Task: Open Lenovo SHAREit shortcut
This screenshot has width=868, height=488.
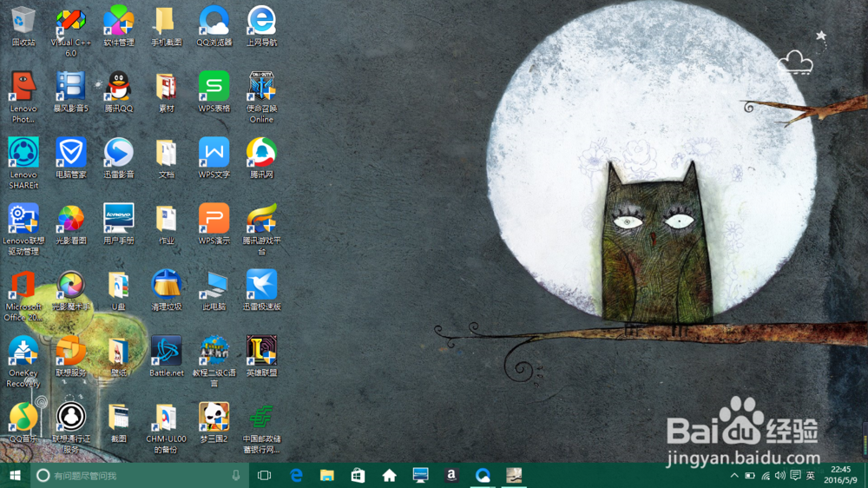Action: (x=23, y=163)
